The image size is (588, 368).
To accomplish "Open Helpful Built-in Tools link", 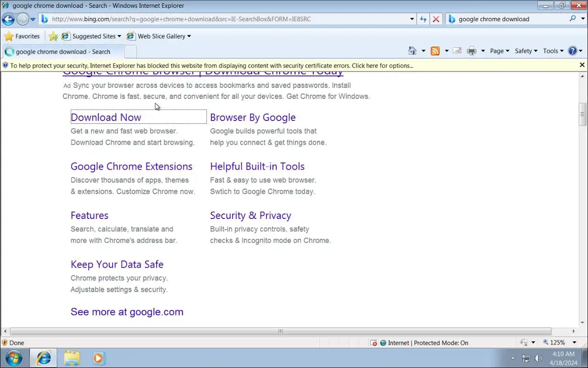I will pyautogui.click(x=257, y=166).
